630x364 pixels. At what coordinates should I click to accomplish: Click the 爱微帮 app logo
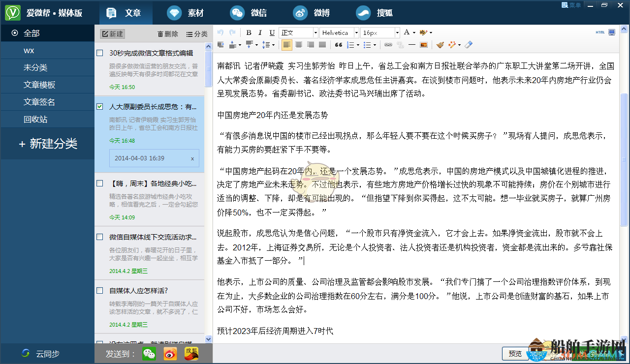(12, 12)
